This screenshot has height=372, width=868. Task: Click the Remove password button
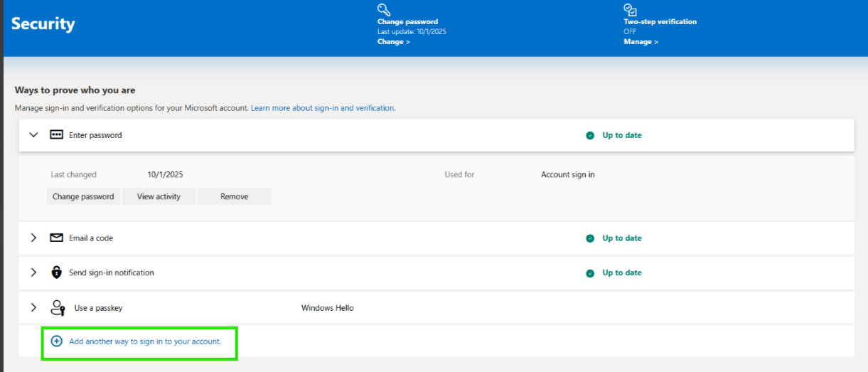coord(234,196)
